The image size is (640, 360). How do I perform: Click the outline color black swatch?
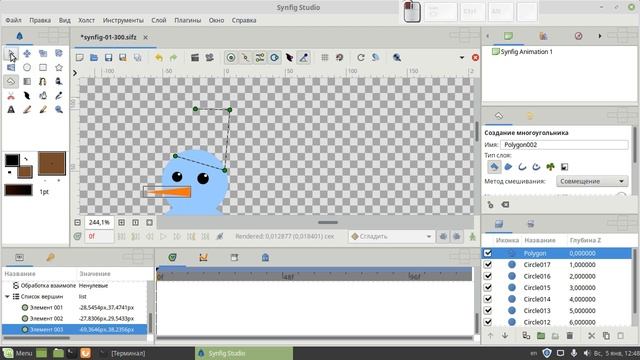tap(12, 160)
